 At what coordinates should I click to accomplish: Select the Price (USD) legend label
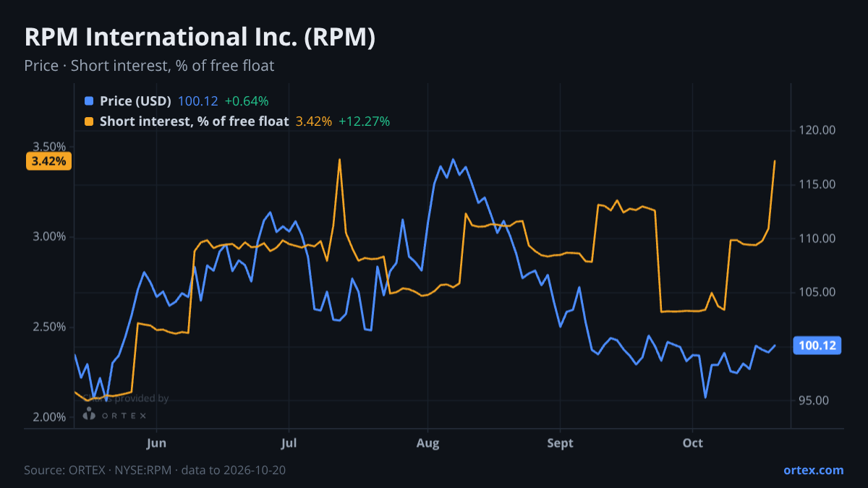[x=135, y=101]
